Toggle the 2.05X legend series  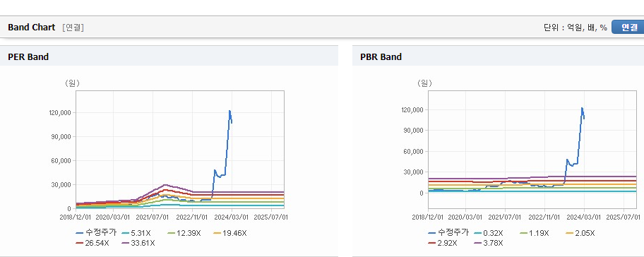pyautogui.click(x=580, y=233)
